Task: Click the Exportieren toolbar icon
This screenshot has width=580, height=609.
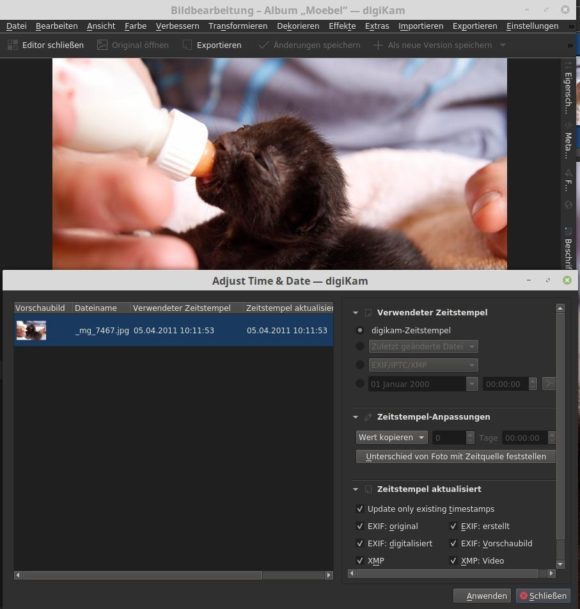Action: tap(187, 45)
